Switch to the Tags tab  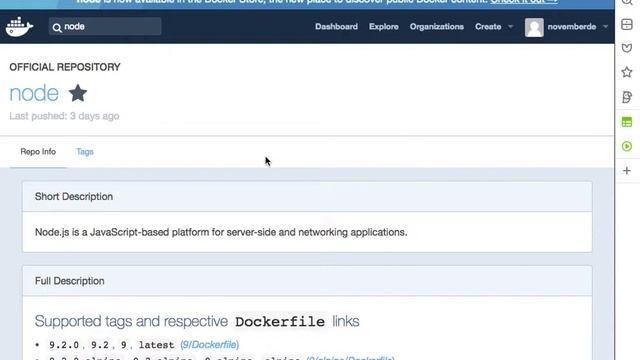point(85,151)
